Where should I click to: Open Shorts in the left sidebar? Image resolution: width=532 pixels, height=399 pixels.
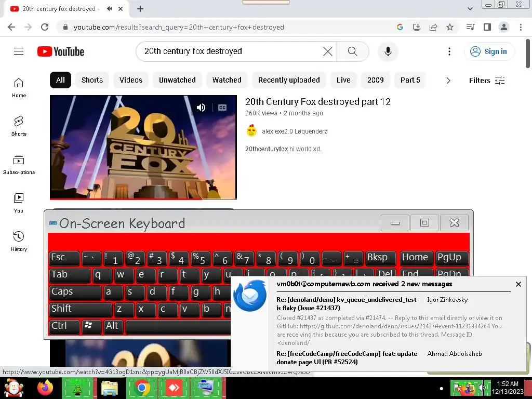[19, 126]
